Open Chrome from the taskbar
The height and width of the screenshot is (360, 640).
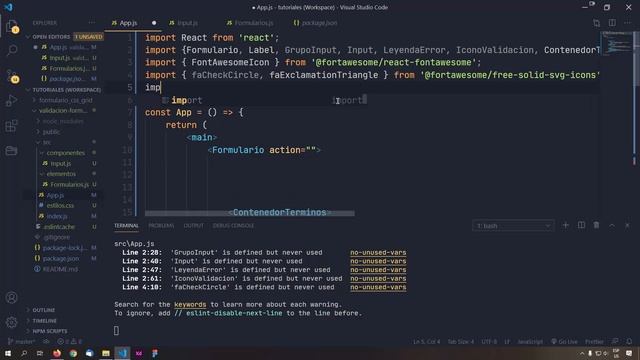(x=73, y=353)
